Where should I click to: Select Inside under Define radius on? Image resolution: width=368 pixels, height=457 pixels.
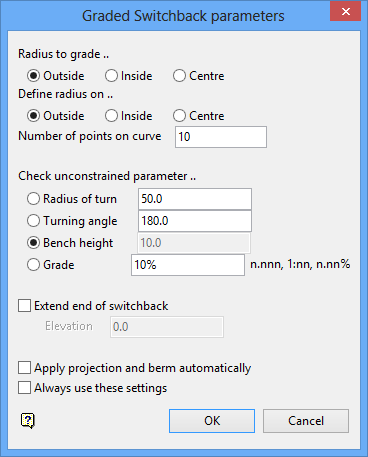[129, 116]
